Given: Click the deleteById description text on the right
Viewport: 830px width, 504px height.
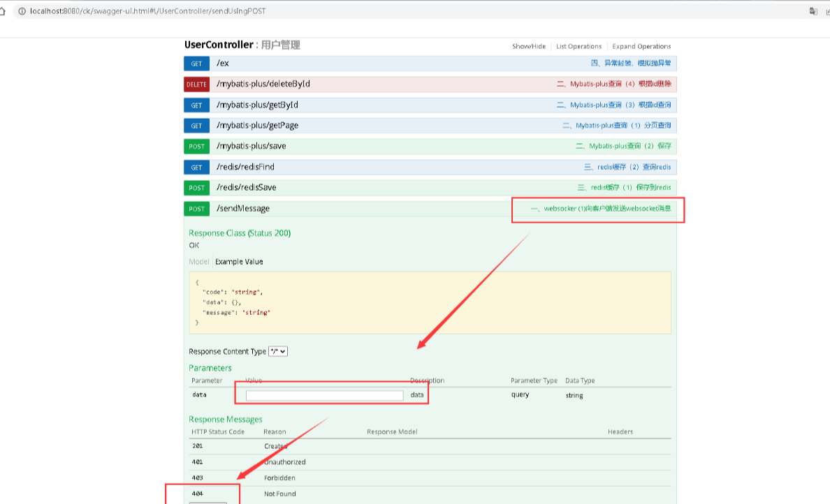Looking at the screenshot, I should 614,84.
